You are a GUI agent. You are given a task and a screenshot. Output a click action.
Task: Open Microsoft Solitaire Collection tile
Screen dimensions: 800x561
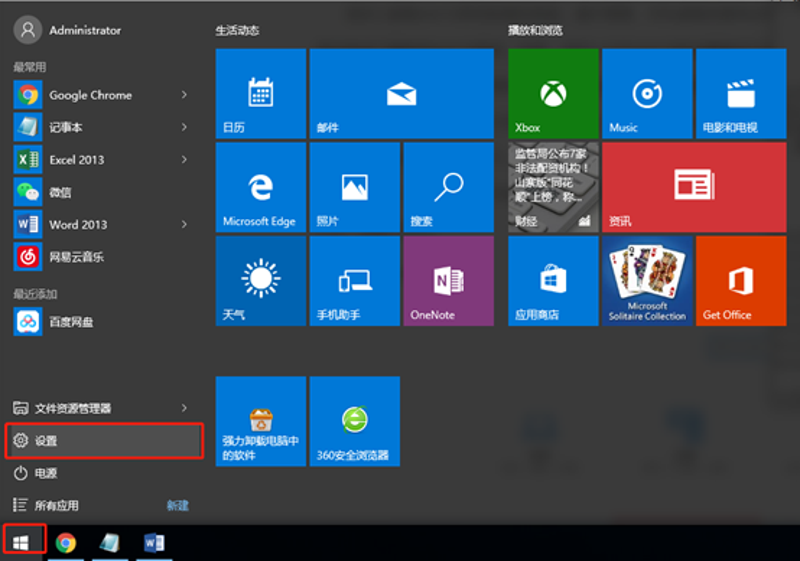647,281
